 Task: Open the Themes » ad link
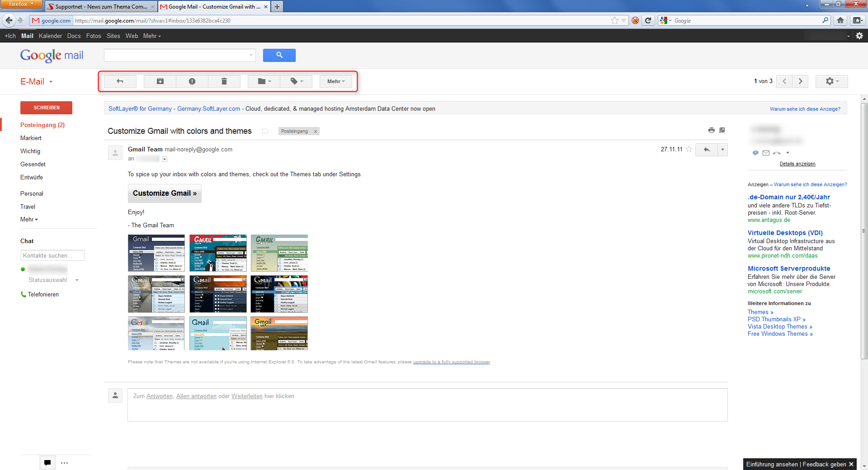[760, 312]
